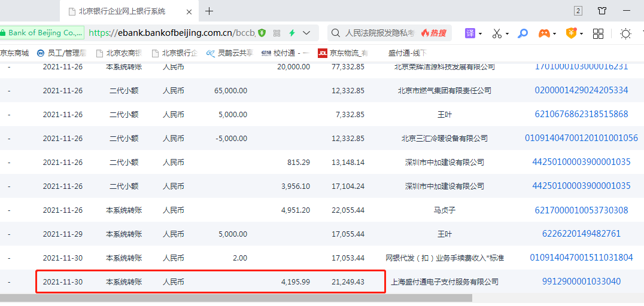
Task: Expand the address bar dropdown chevron
Action: (x=307, y=33)
